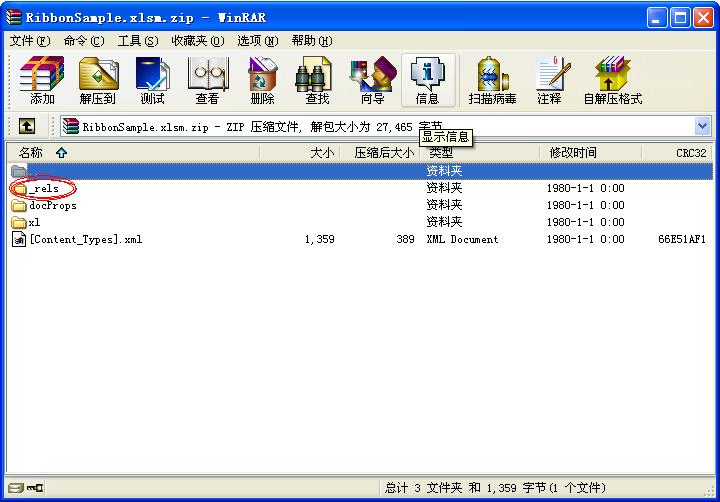Screen dimensions: 720x502
Task: Open the 工具(S) menu
Action: (x=137, y=41)
